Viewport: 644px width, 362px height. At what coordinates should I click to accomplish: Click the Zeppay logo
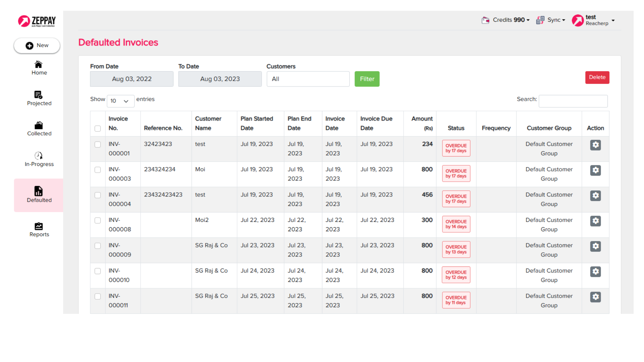pyautogui.click(x=37, y=21)
